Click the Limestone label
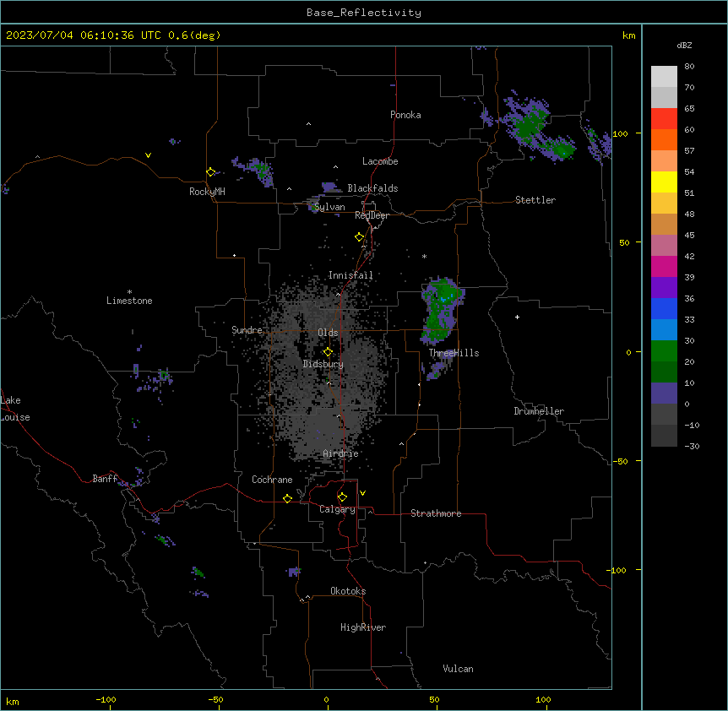 click(x=129, y=301)
